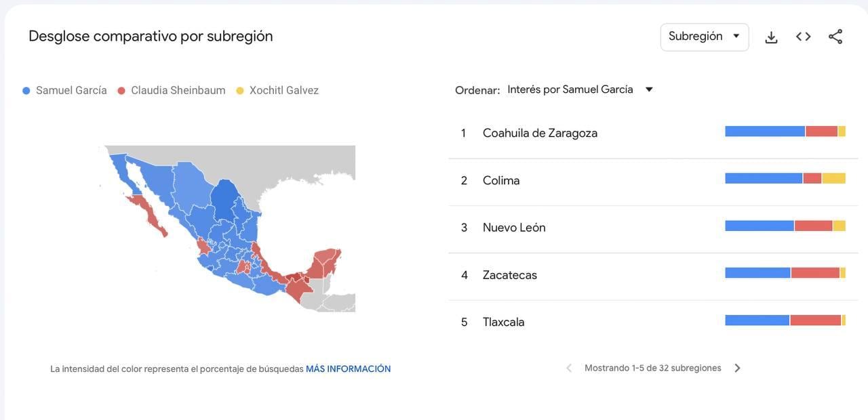The height and width of the screenshot is (420, 868).
Task: Click the yellow Xochitl Galvez legend dot
Action: [238, 89]
